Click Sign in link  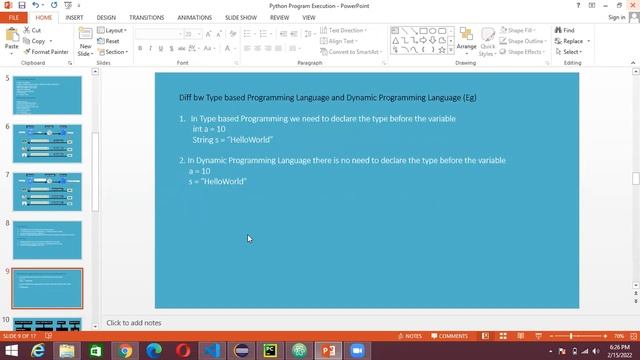click(x=616, y=17)
